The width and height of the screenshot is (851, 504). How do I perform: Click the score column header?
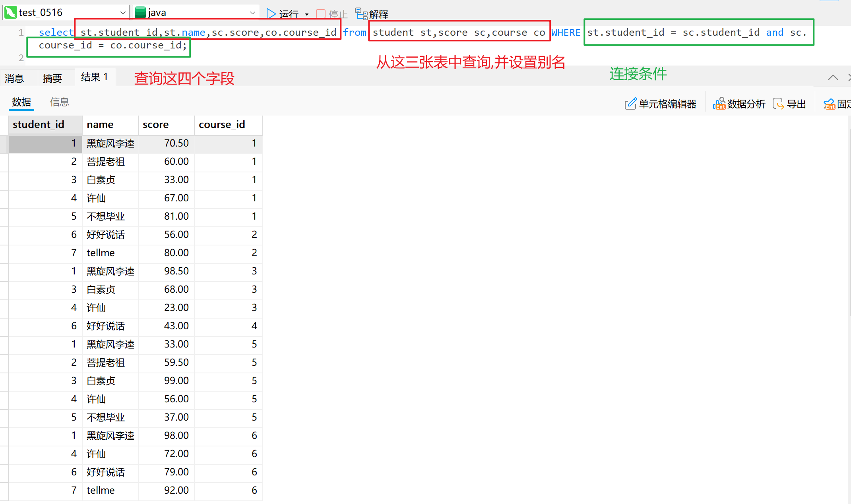156,125
